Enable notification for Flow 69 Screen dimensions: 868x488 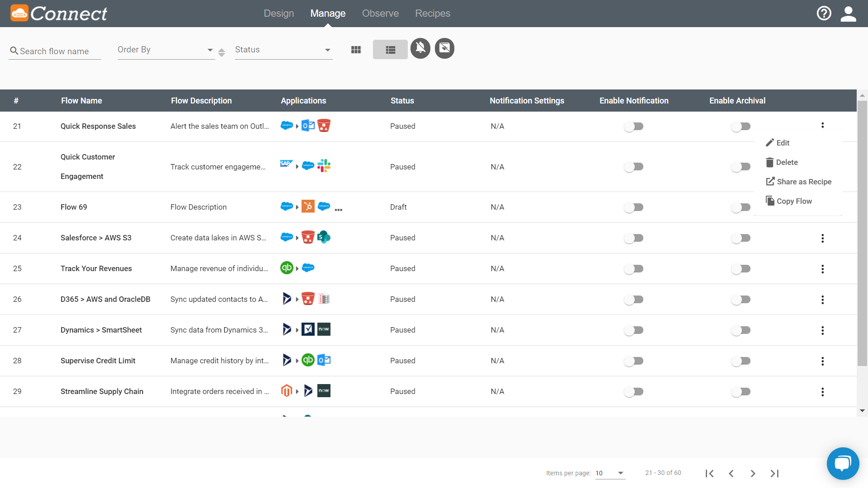(x=633, y=207)
